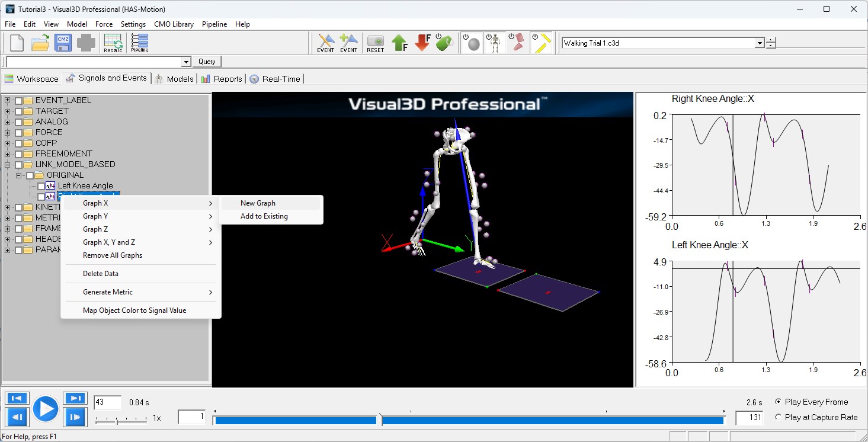Open the Graph X, Y and Z submenu
The height and width of the screenshot is (442, 868).
[x=141, y=242]
